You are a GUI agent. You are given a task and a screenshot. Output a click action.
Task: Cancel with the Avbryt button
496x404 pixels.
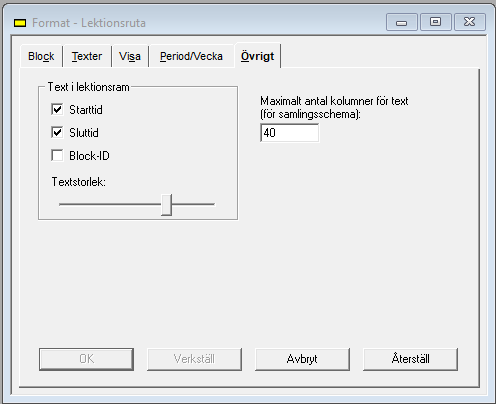[302, 359]
